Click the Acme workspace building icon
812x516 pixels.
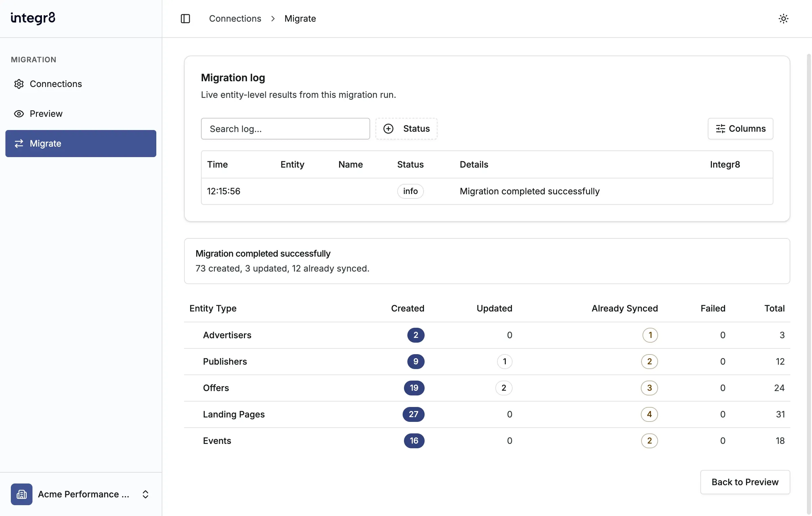tap(22, 494)
